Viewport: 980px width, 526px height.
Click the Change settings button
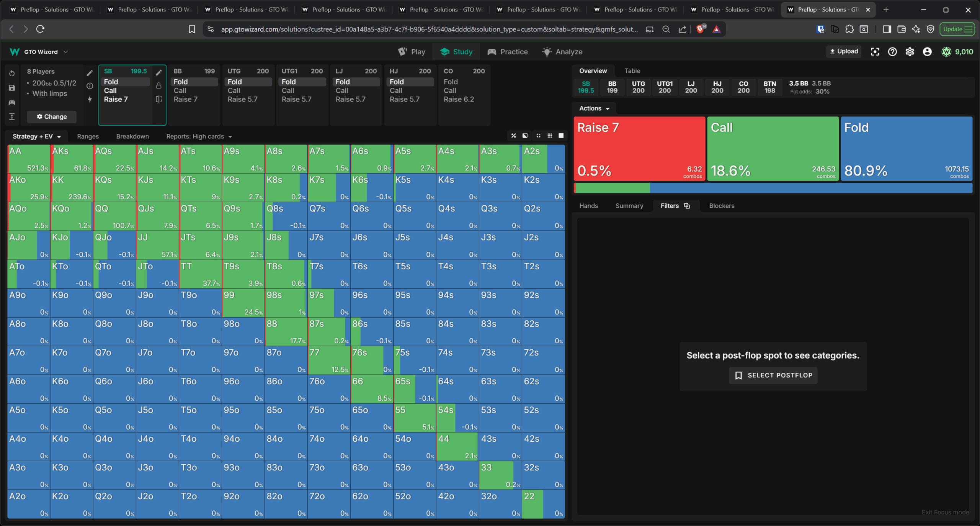52,116
